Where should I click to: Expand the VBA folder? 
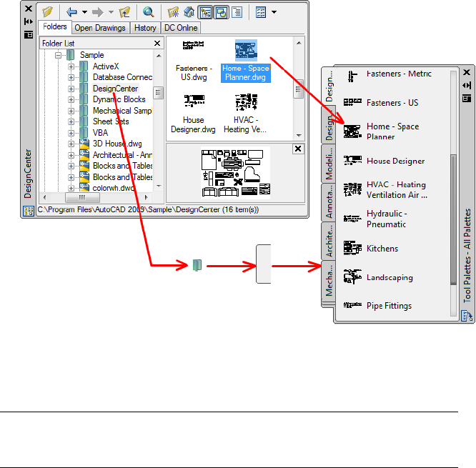coord(71,133)
